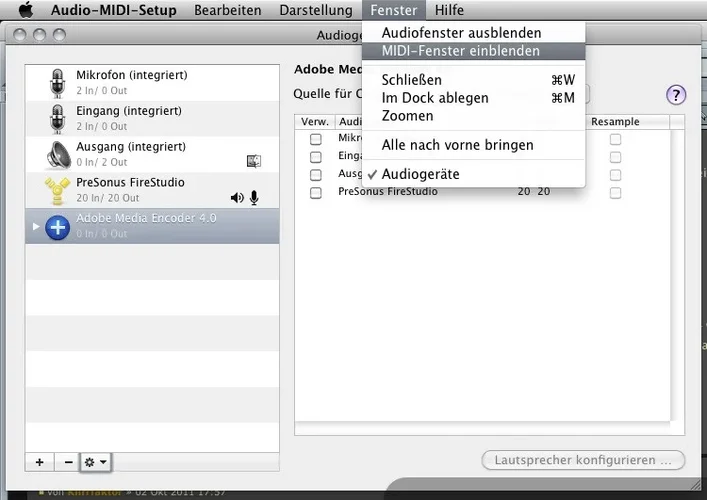Click PreSonus FireStudio name in table
707x500 pixels.
[x=388, y=192]
